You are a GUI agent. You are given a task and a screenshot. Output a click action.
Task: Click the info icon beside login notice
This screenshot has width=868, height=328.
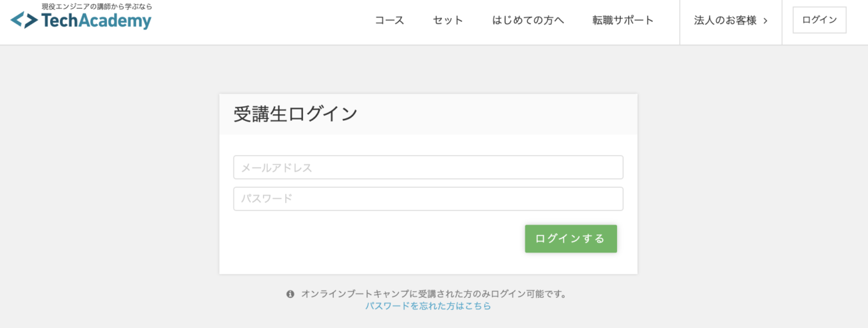coord(290,294)
